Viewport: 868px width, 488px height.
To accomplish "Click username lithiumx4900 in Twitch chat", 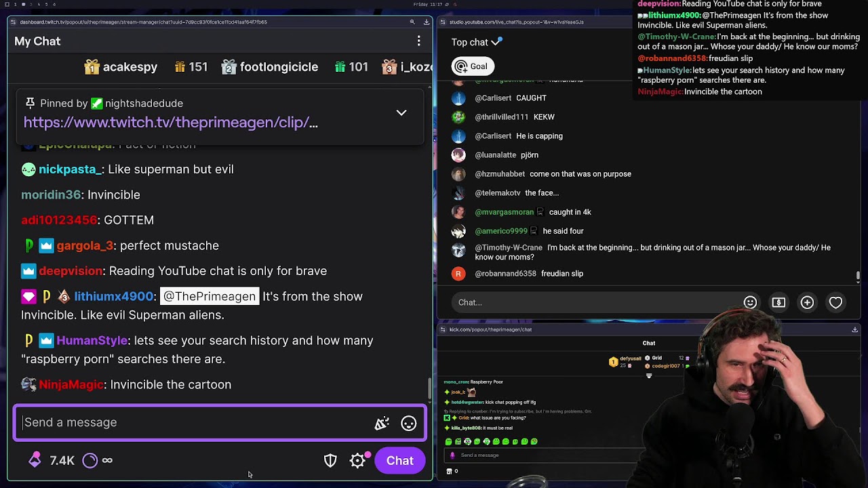I will (x=114, y=296).
